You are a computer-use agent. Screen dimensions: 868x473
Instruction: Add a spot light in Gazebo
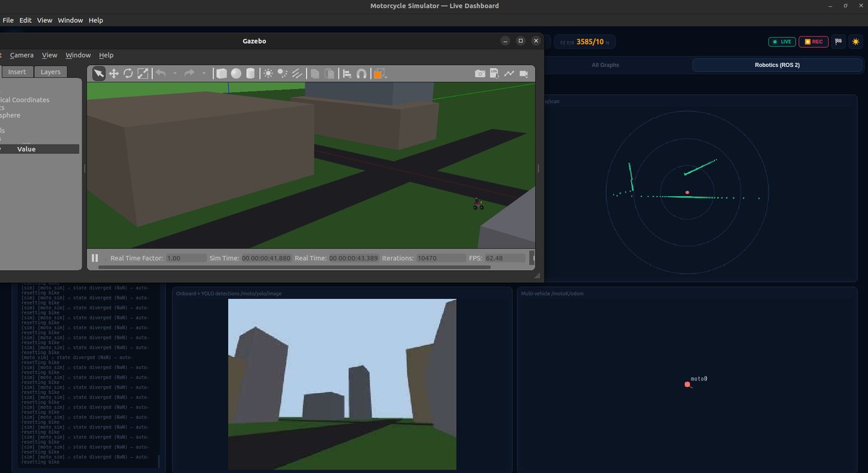tap(283, 74)
